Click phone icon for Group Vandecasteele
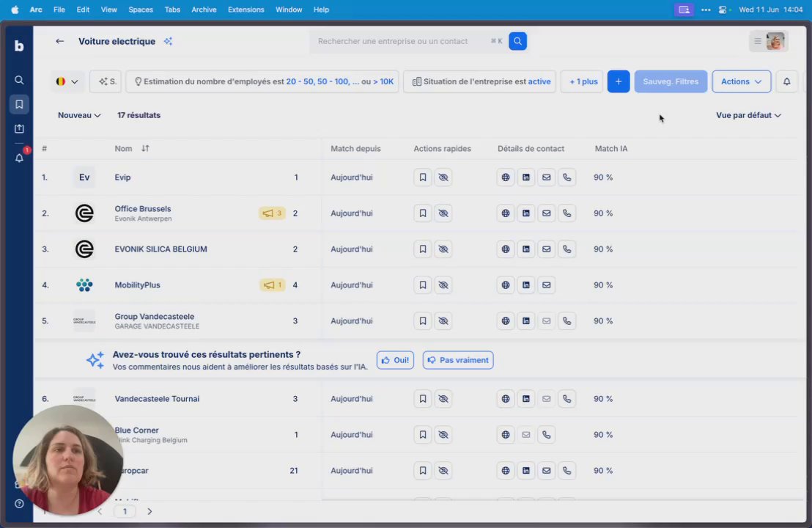Screen dimensions: 812x528 (x=567, y=320)
